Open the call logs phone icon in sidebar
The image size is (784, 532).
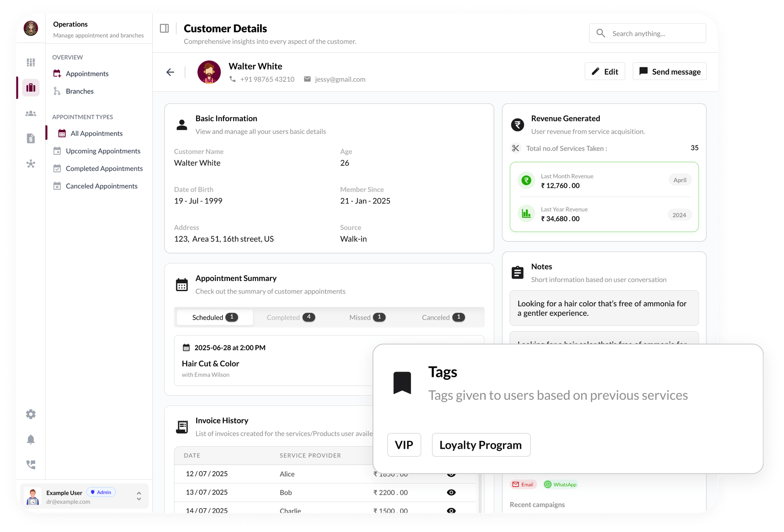tap(31, 464)
